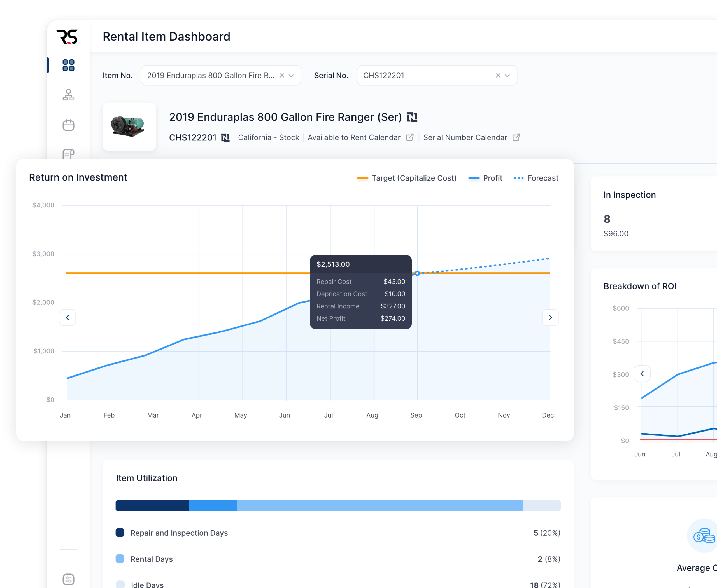The image size is (717, 588).
Task: Open Available to Rent Calendar link
Action: click(x=354, y=137)
